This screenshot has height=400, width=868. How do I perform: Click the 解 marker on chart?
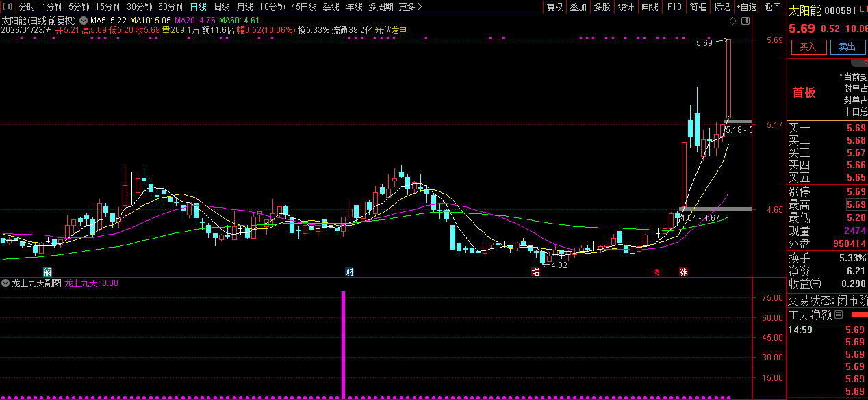pos(47,272)
